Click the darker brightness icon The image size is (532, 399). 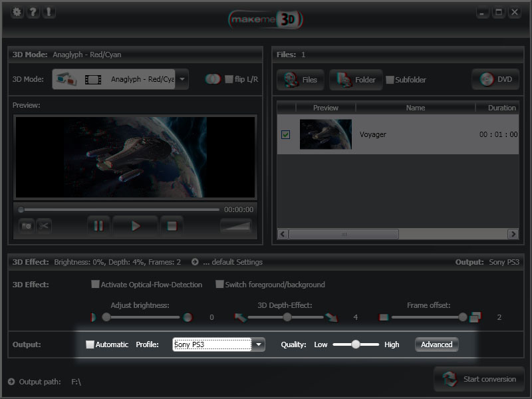(94, 317)
